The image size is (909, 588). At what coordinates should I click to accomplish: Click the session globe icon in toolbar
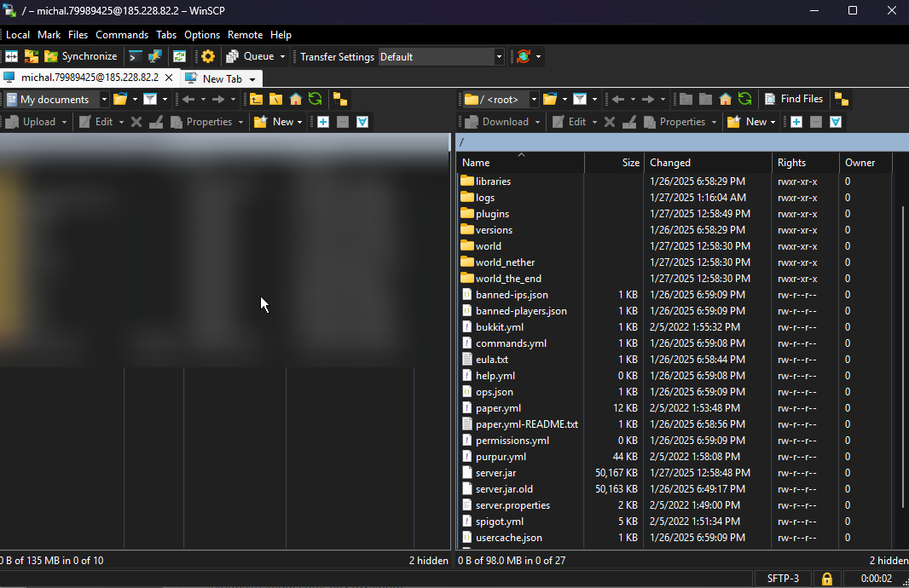tap(524, 56)
